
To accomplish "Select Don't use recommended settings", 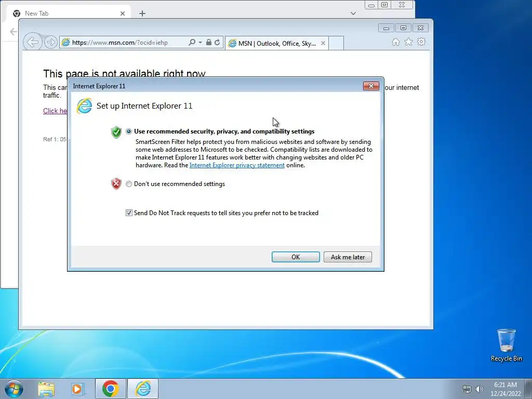I will pos(129,184).
